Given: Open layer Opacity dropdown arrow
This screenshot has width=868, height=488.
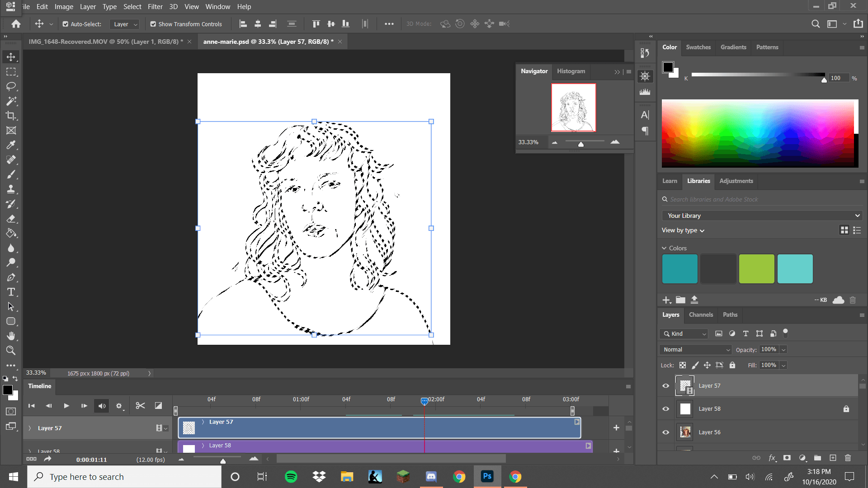Looking at the screenshot, I should coord(783,350).
